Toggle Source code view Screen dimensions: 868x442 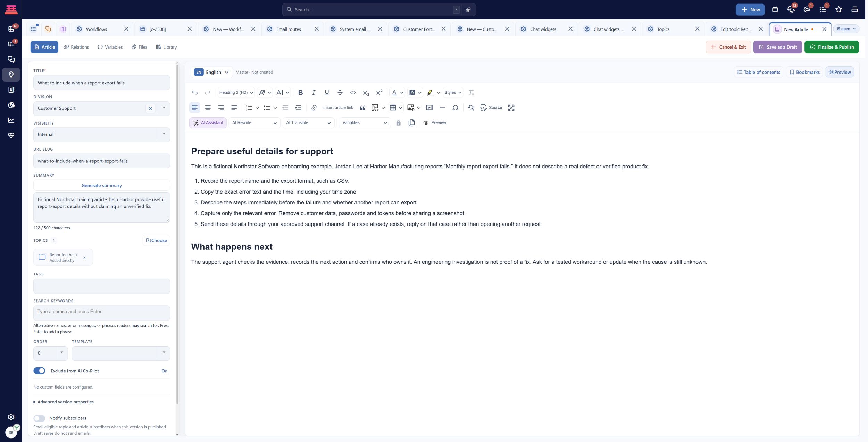(491, 108)
